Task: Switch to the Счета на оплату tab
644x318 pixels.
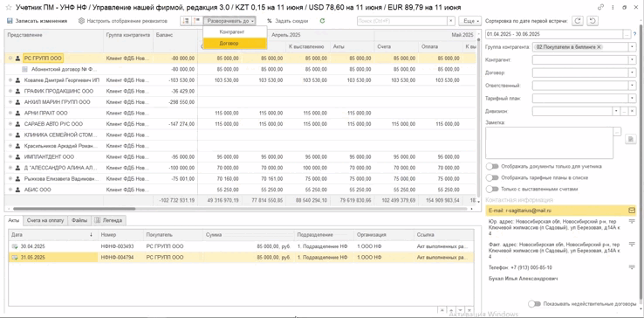Action: coord(45,220)
